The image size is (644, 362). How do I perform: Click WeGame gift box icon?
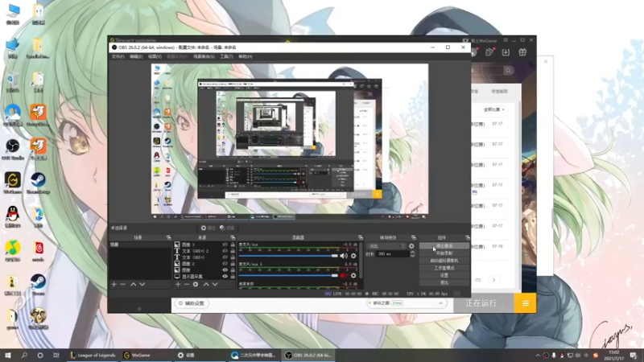522,52
